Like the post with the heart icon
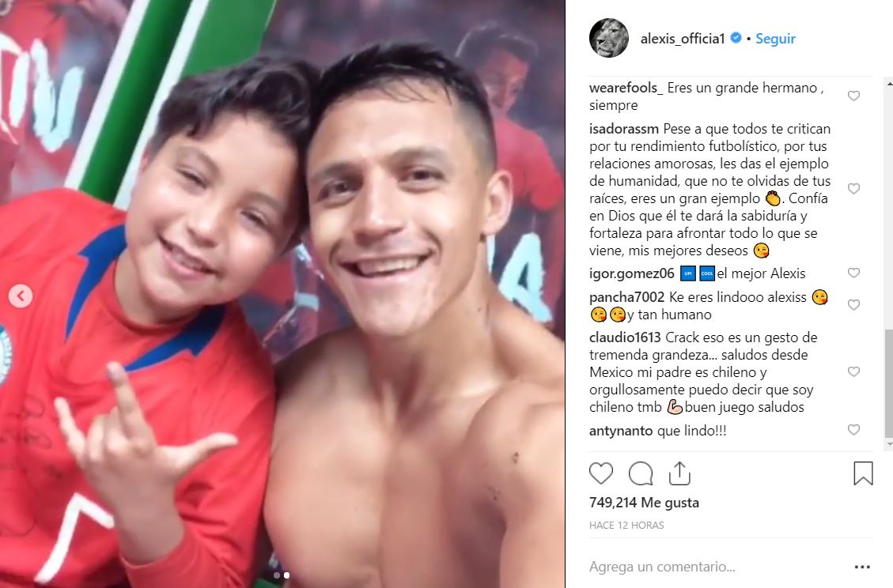This screenshot has height=588, width=893. pyautogui.click(x=601, y=473)
